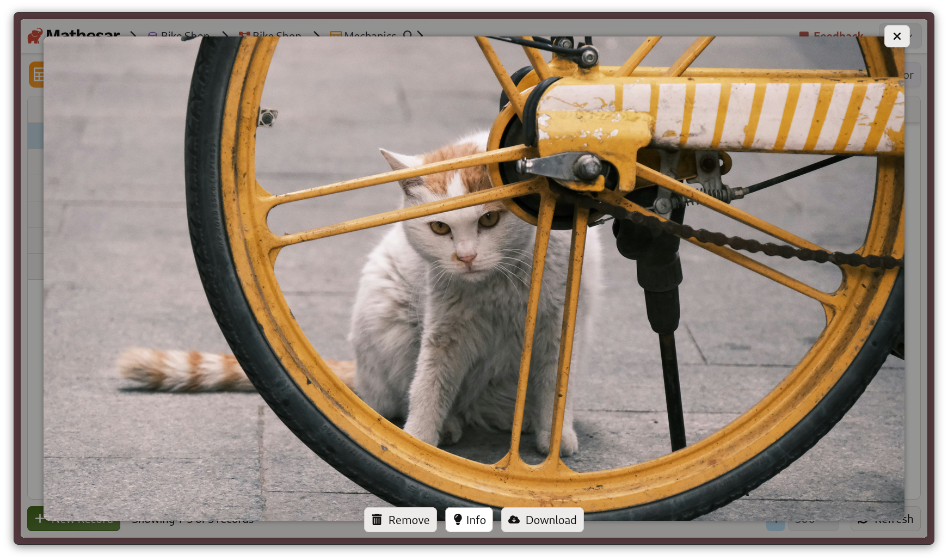The width and height of the screenshot is (948, 560).
Task: Open the Bike Shop schema breadcrumb
Action: point(270,35)
